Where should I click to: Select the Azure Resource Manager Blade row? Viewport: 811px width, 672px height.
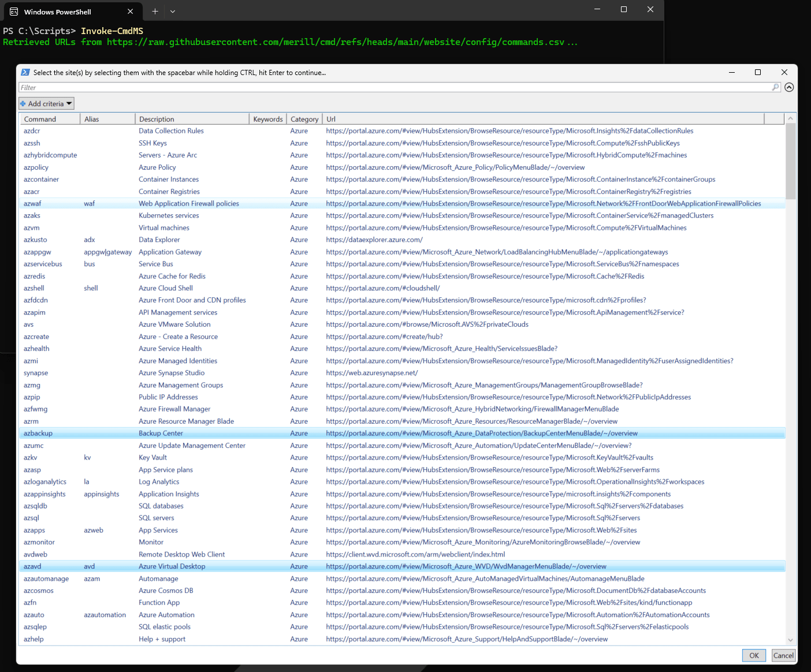(x=402, y=421)
